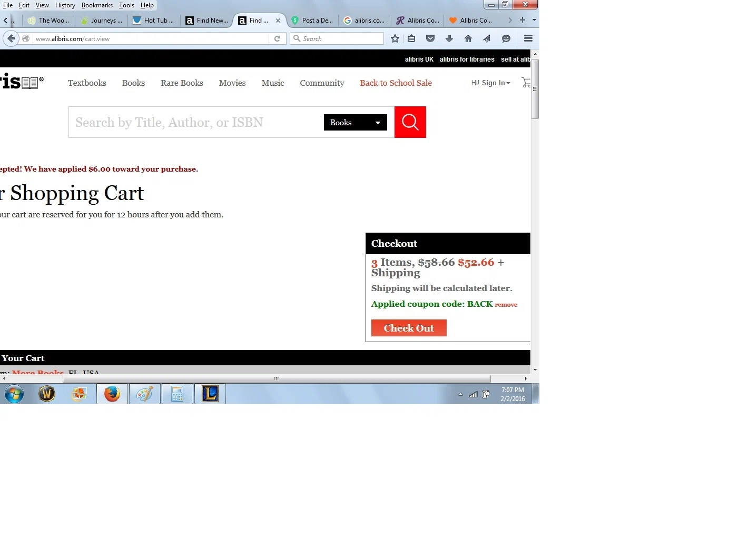Screen dimensions: 749x560
Task: Open alibris for libraries link
Action: pos(467,59)
